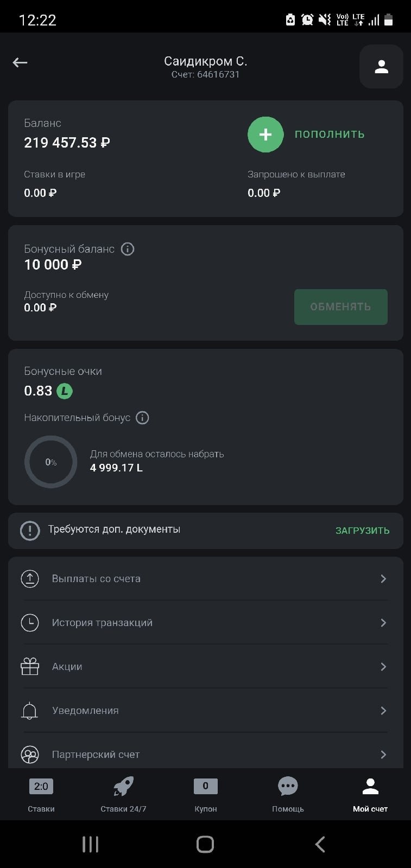Tap the ЗАГРУЗИТЬ link
Viewport: 411px width, 868px height.
click(x=362, y=531)
